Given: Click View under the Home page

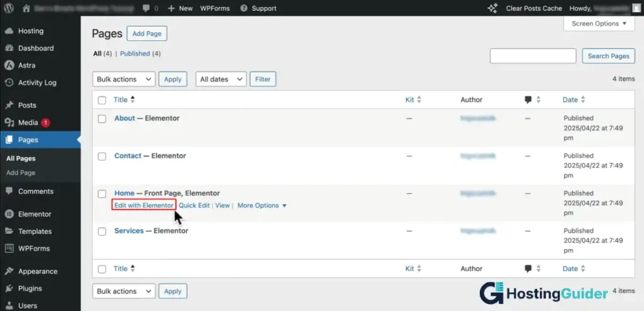Looking at the screenshot, I should click(x=222, y=205).
